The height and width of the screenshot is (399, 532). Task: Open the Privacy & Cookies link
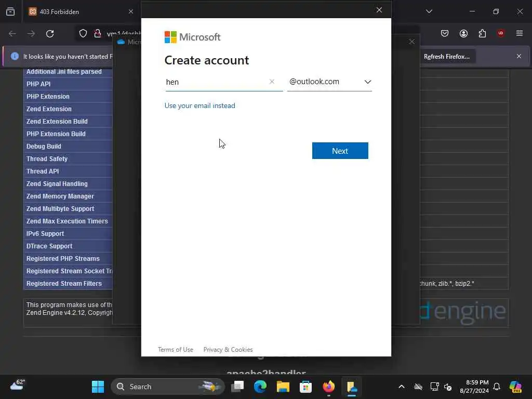coord(228,350)
